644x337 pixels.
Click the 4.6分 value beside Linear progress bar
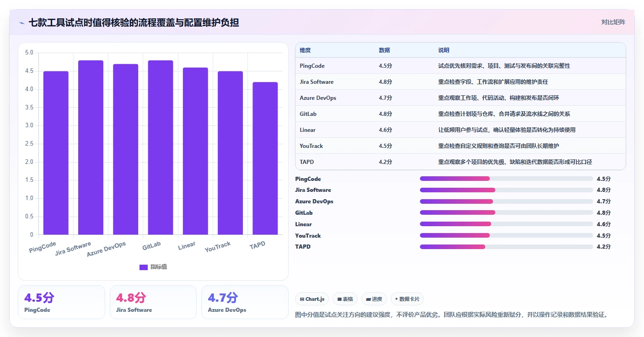604,224
